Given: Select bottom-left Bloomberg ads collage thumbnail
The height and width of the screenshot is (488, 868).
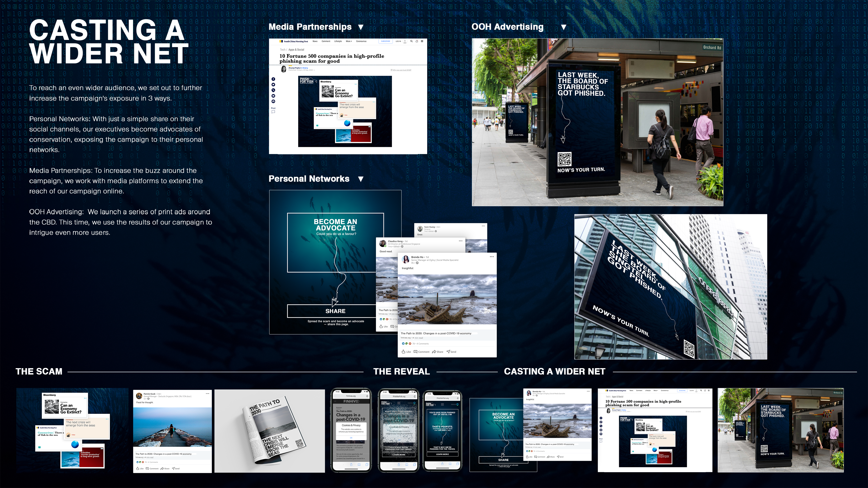Looking at the screenshot, I should click(x=73, y=430).
